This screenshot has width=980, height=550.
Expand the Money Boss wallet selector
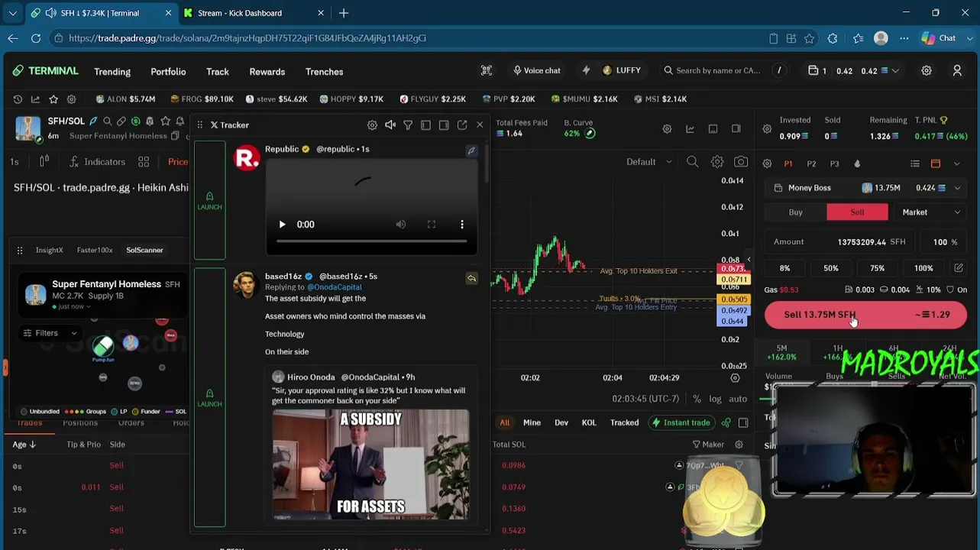[x=866, y=188]
